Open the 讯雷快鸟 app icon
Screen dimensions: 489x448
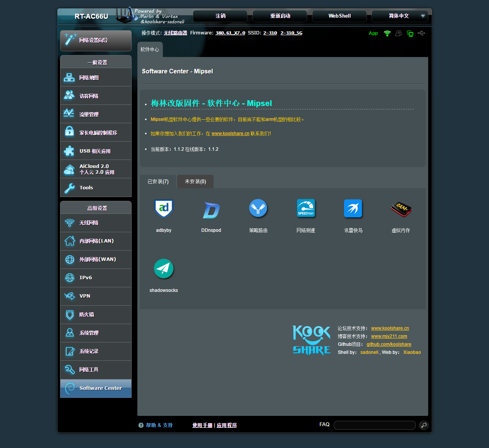(353, 209)
